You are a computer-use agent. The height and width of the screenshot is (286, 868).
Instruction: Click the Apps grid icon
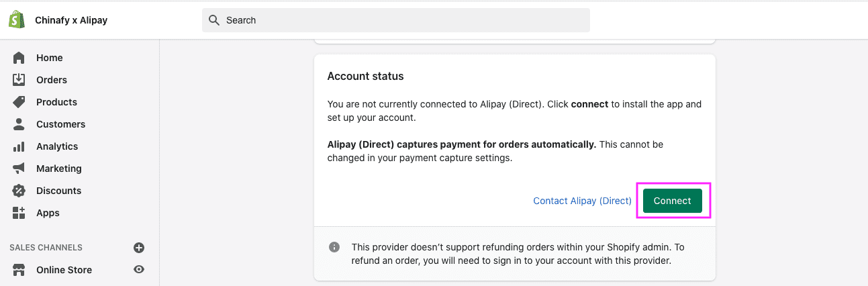point(19,213)
